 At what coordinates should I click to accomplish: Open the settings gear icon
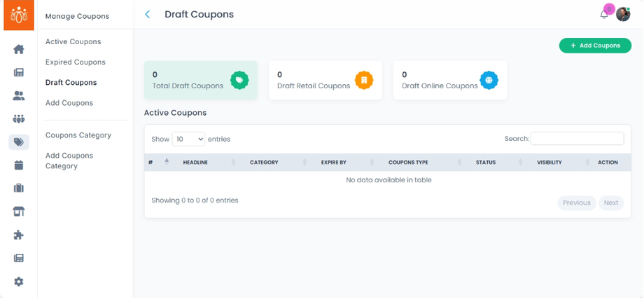19,281
